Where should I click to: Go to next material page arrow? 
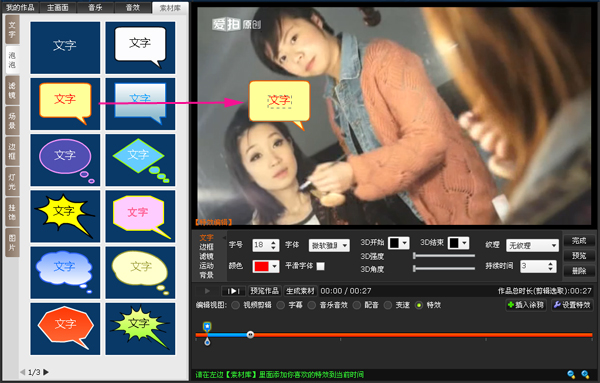46,372
